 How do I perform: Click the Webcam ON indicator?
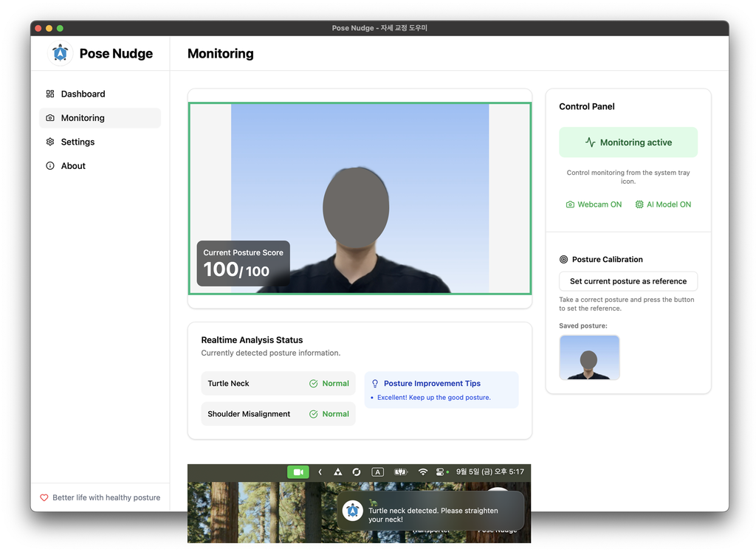[x=594, y=204]
